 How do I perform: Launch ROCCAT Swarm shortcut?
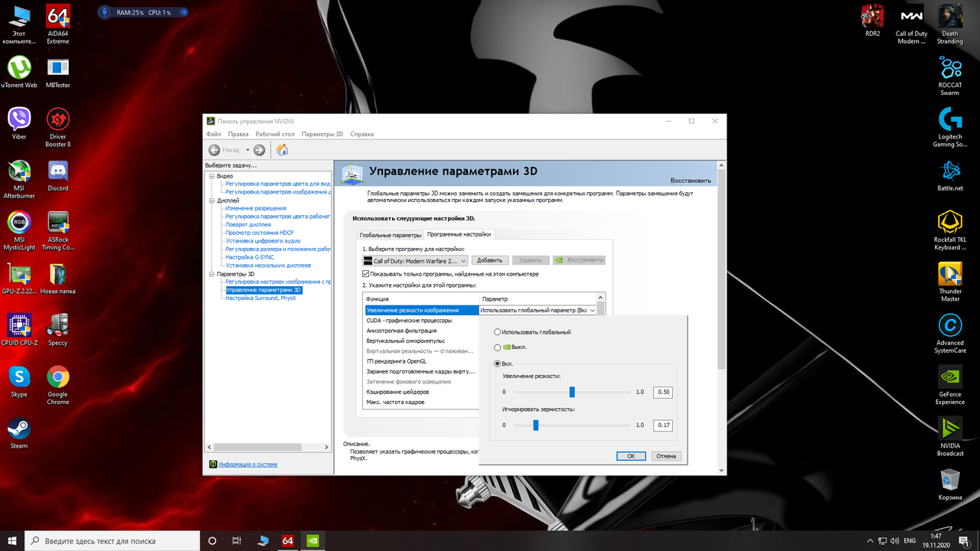click(950, 74)
